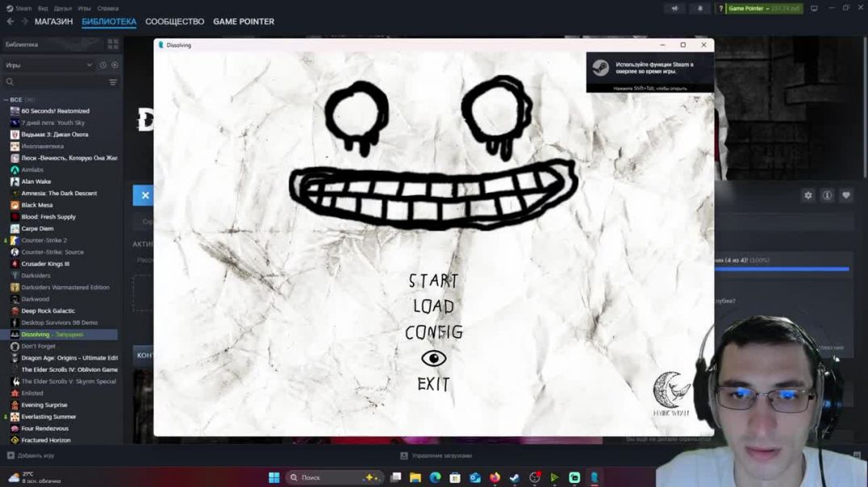Open File Explorer from taskbar
The image size is (868, 487).
pos(415,477)
